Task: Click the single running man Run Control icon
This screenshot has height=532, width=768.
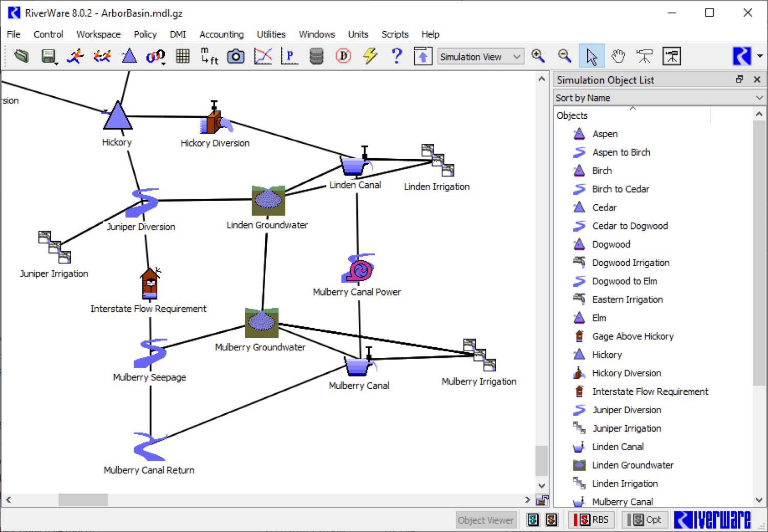Action: point(75,56)
